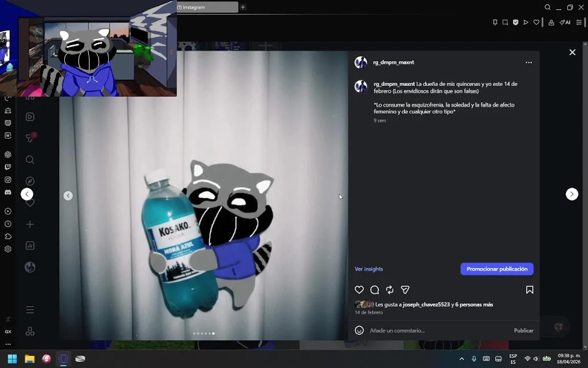Open the profile/downloads icon in toolbar
588x368 pixels.
click(x=551, y=22)
